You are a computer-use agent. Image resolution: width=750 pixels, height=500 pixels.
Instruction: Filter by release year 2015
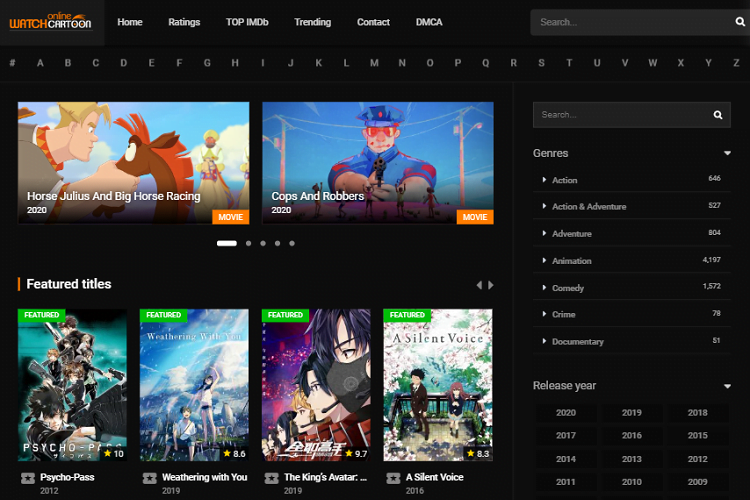(698, 435)
